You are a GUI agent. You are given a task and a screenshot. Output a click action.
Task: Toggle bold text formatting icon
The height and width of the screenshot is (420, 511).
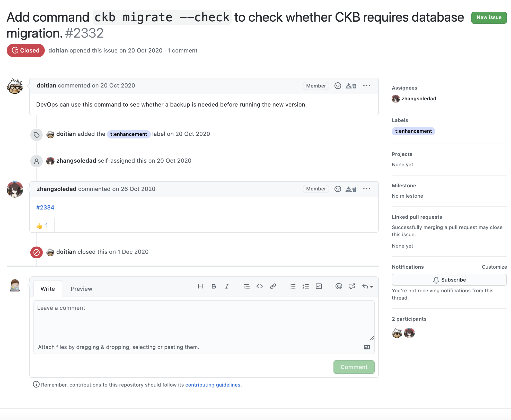pos(214,286)
